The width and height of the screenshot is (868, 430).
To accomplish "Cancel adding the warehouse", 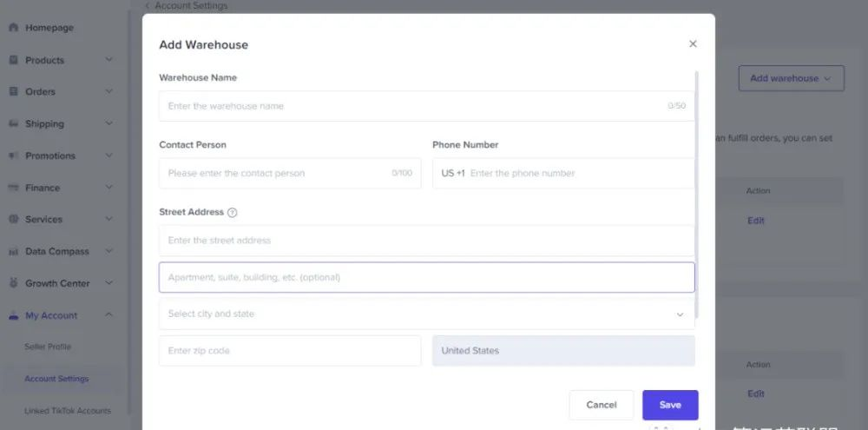I will pyautogui.click(x=602, y=405).
